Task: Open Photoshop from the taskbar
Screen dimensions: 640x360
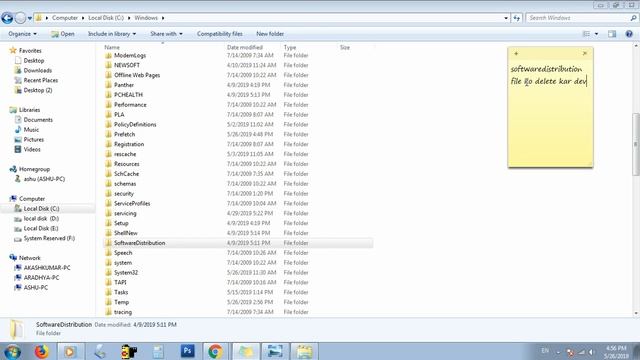Action: click(187, 351)
